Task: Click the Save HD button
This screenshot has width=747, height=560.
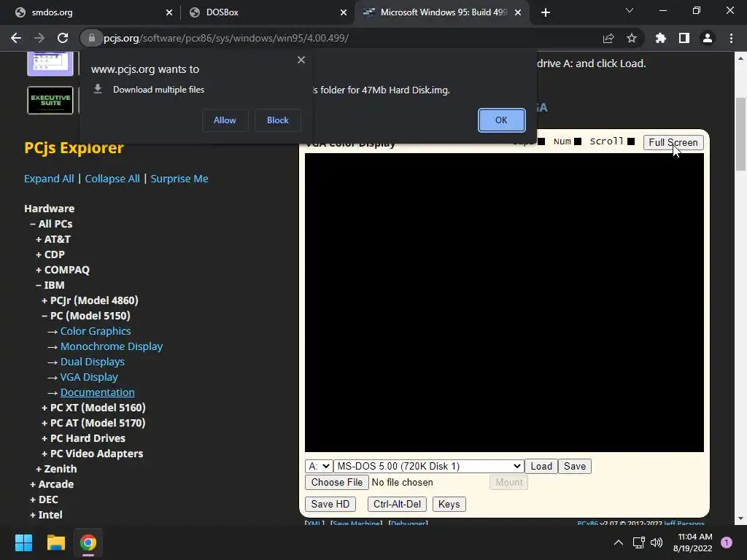Action: [330, 505]
